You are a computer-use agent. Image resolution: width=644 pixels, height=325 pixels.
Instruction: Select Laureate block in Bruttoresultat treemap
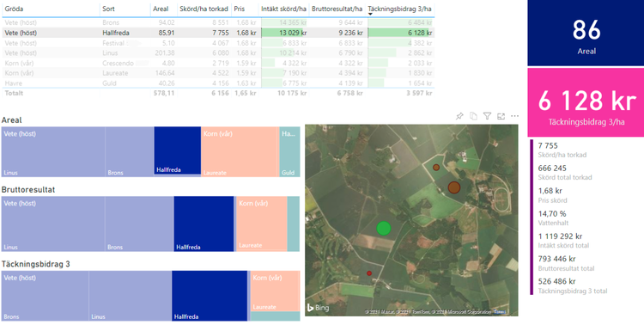[262, 224]
